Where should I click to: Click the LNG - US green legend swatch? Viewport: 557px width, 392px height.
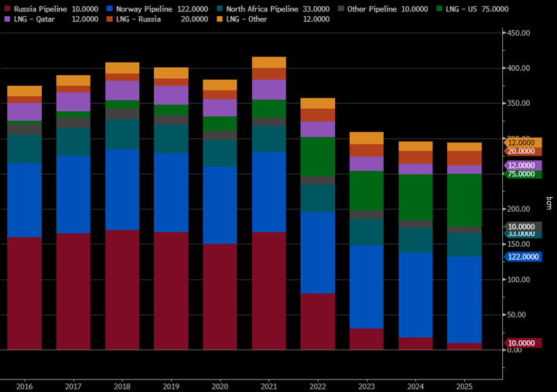439,9
